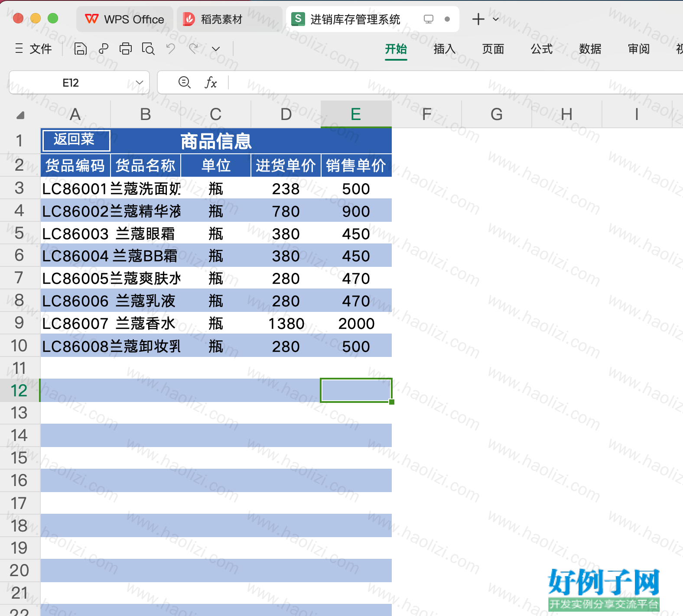
Task: Click the 货品名称 header cell
Action: pos(146,165)
